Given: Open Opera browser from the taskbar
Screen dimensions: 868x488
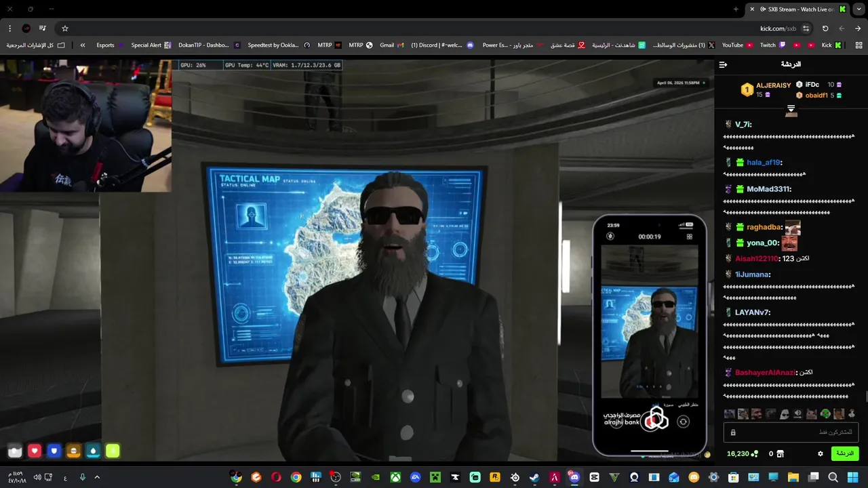Looking at the screenshot, I should [x=276, y=477].
